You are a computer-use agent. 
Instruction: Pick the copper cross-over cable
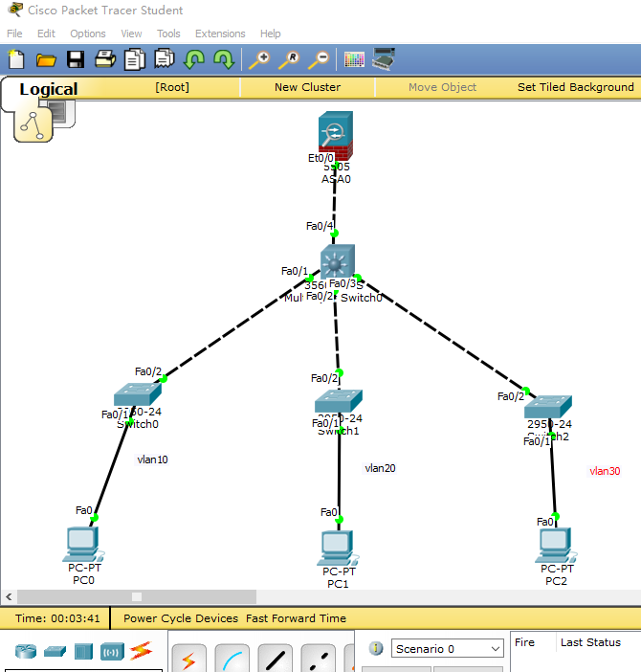(x=319, y=659)
